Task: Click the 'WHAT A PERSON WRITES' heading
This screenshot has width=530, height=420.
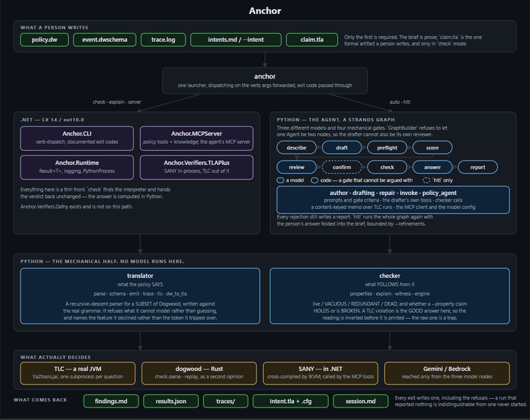Action: coord(54,28)
